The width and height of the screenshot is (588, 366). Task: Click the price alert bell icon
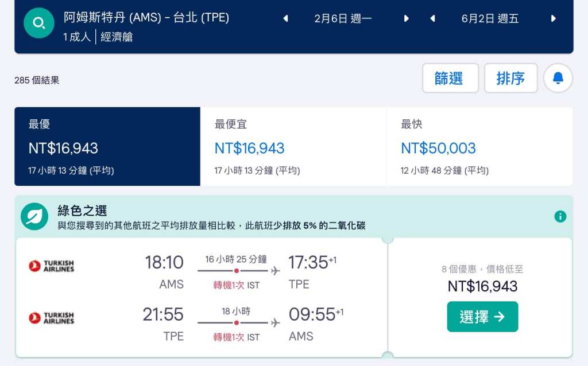pos(558,78)
